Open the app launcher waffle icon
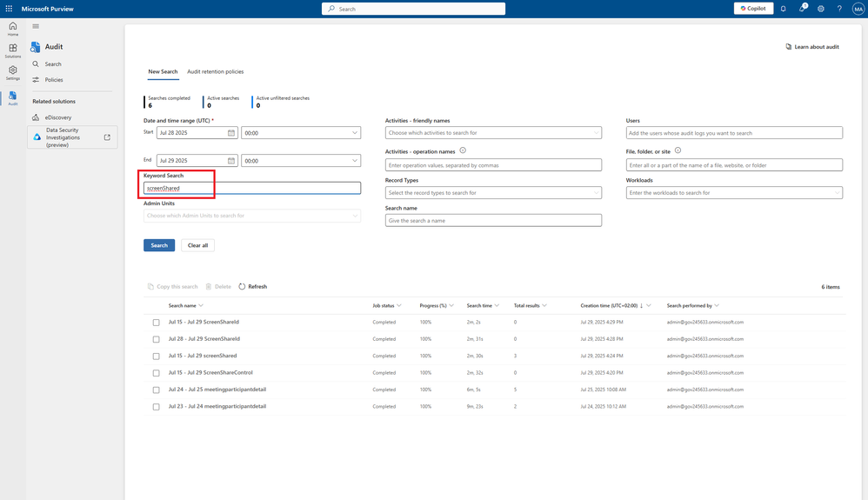 pyautogui.click(x=9, y=9)
